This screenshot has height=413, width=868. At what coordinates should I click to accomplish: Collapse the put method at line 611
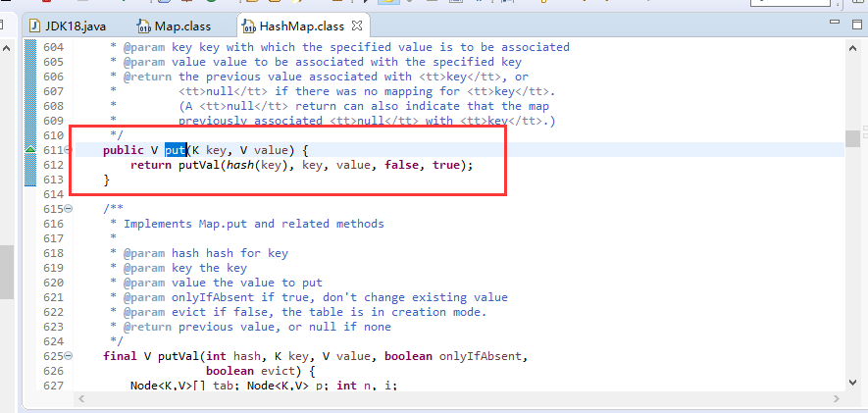pos(68,149)
